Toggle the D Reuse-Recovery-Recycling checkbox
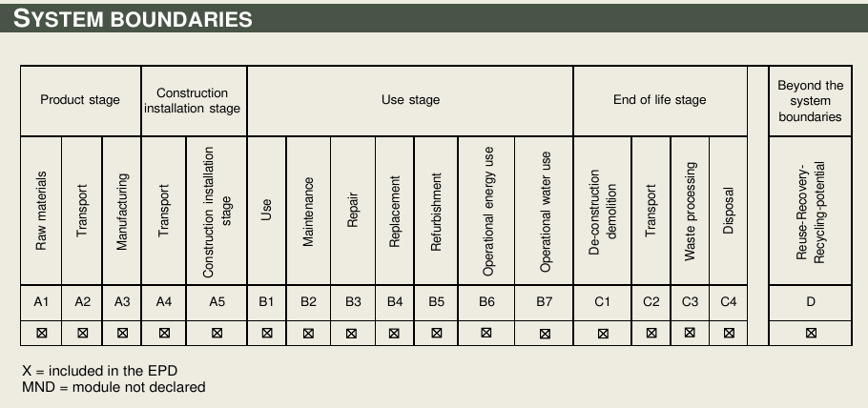 click(811, 333)
